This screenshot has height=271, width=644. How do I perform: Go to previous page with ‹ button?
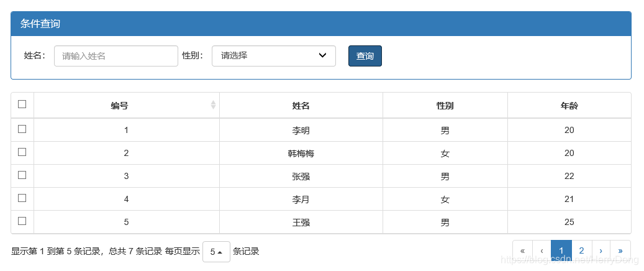(542, 251)
